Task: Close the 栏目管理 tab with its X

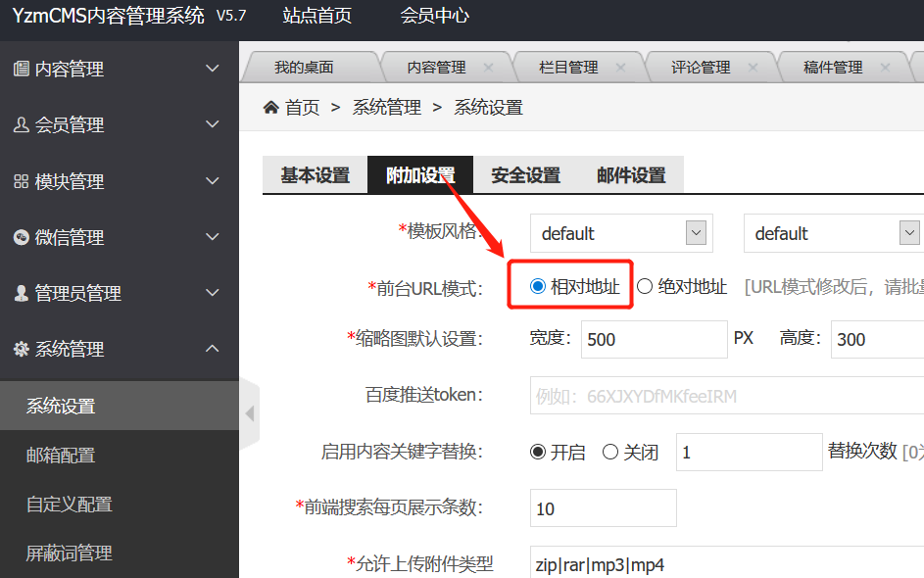Action: point(620,68)
